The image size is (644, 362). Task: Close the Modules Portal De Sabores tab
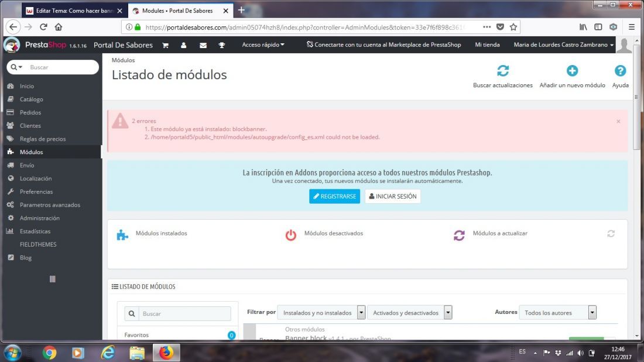coord(225,11)
